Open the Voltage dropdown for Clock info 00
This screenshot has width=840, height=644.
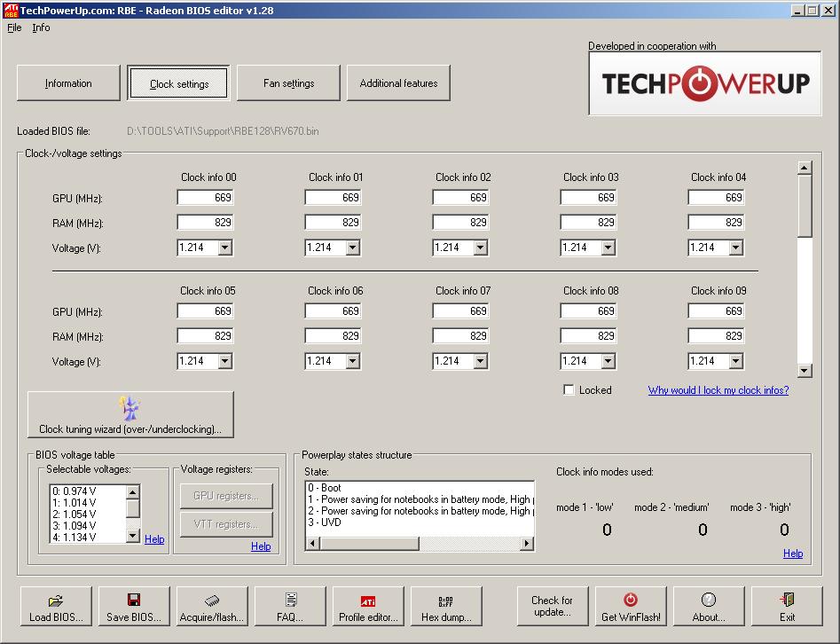(x=227, y=247)
